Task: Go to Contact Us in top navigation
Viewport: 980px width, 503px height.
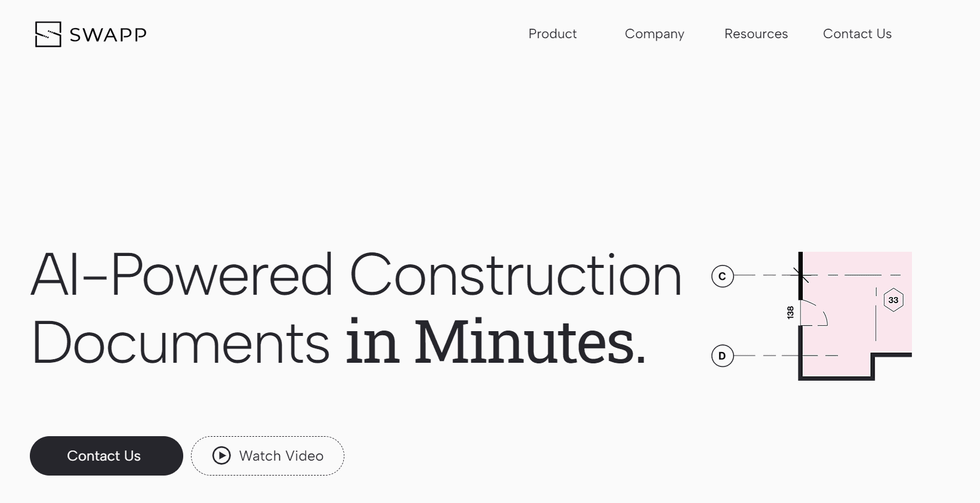Action: [x=856, y=34]
